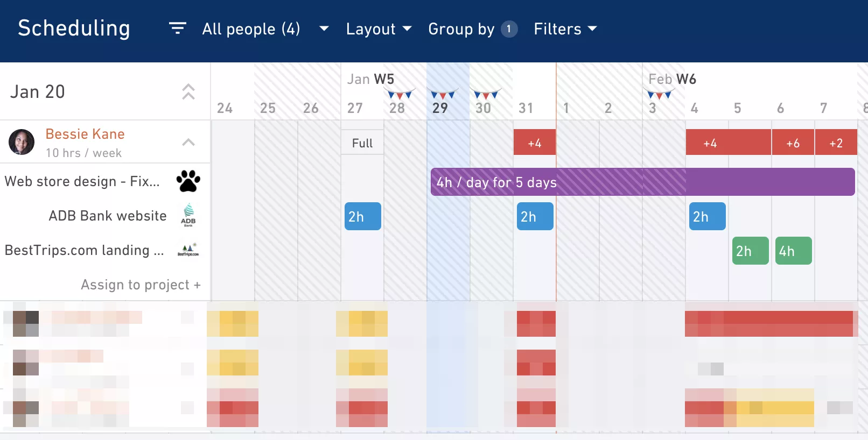Click Bessie Kane's avatar photo
Screen dimensions: 868x440
[22, 142]
